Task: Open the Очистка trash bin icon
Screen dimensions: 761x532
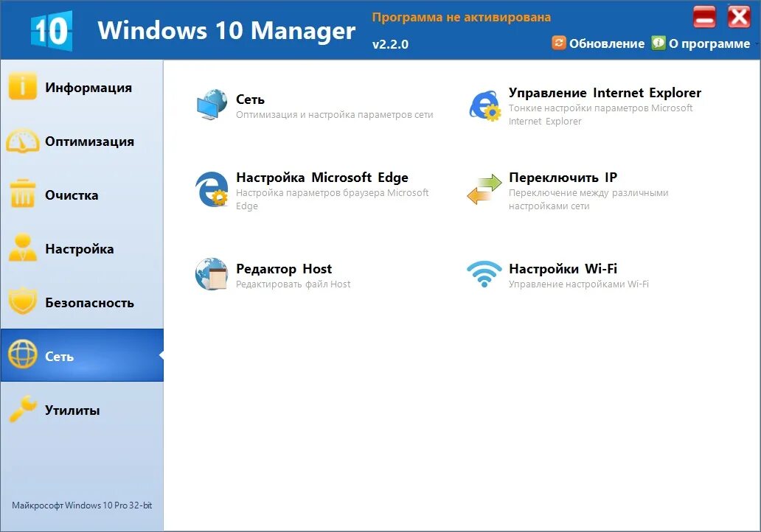Action: tap(22, 194)
